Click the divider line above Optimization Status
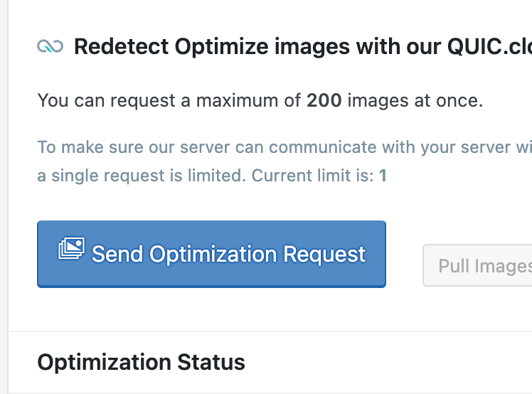532x394 pixels. [270, 331]
